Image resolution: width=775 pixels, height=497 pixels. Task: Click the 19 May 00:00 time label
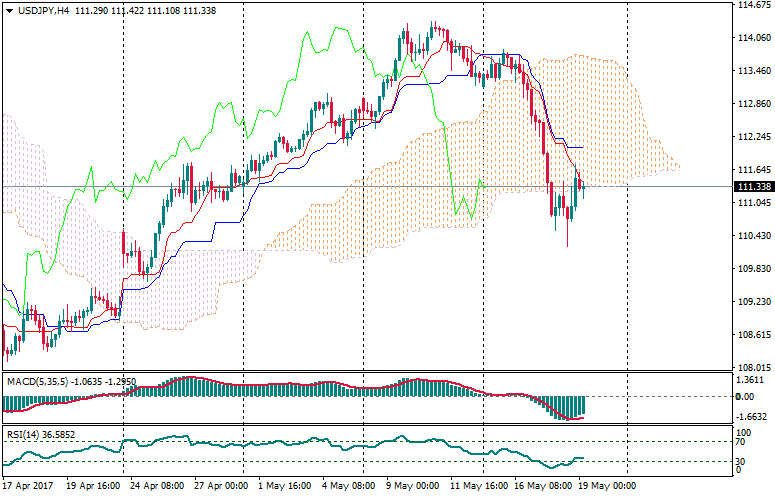click(604, 486)
